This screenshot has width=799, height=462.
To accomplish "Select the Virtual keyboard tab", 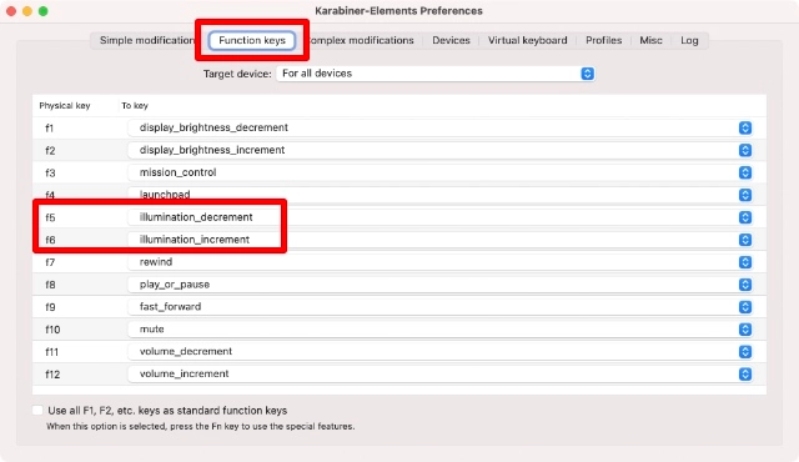I will coord(527,41).
